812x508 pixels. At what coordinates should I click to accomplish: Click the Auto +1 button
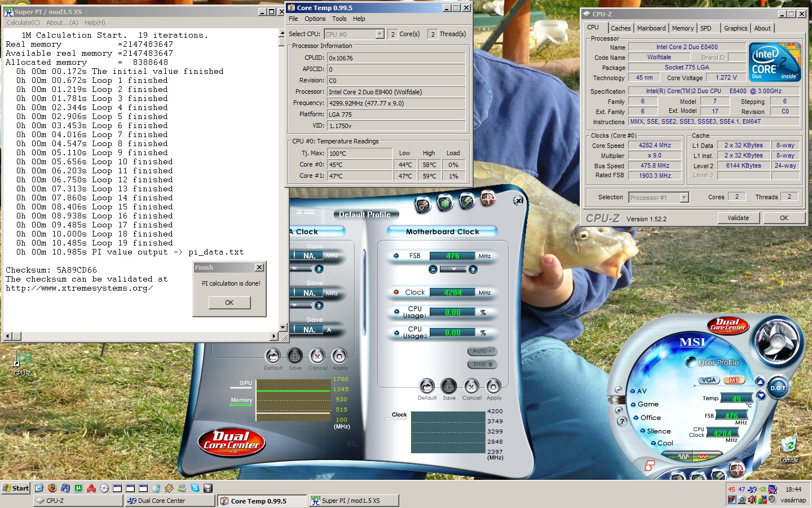coord(482,351)
